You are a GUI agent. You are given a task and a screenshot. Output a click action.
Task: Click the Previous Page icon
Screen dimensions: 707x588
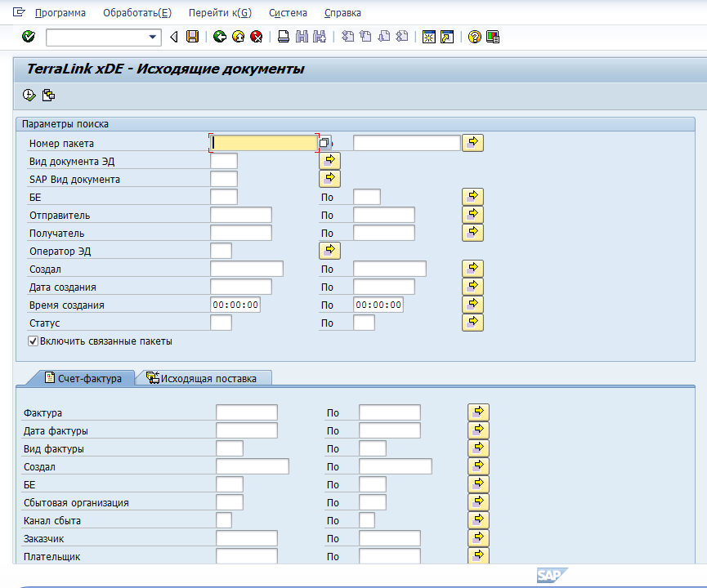tap(365, 37)
